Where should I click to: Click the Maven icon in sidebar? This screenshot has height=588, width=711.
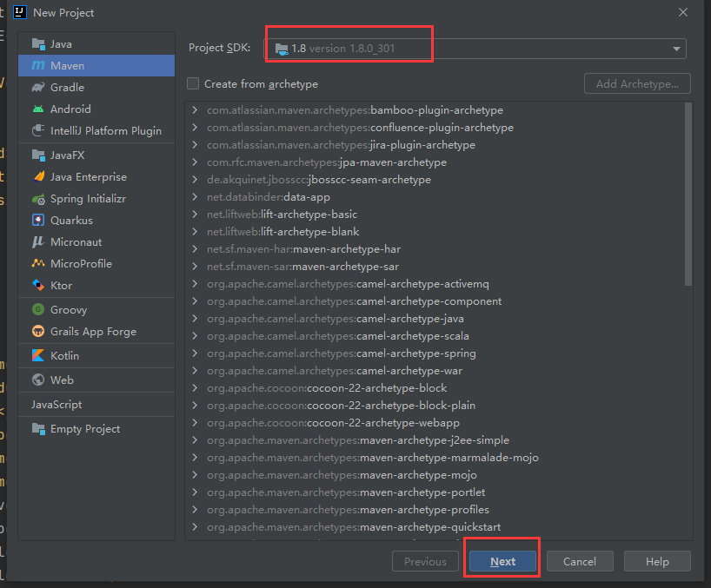[x=38, y=66]
